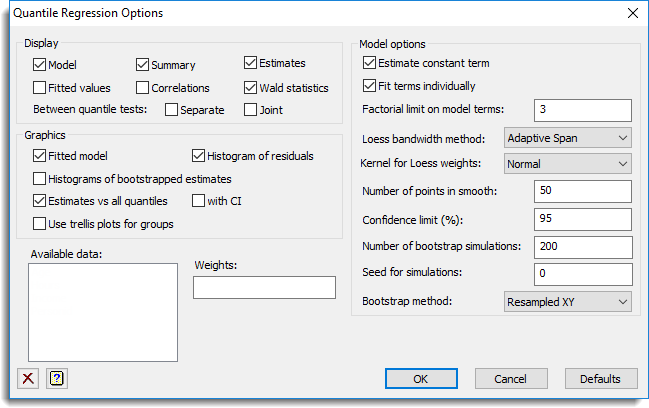Open the Kernel for Loess weights dropdown
The height and width of the screenshot is (408, 649).
pos(567,163)
